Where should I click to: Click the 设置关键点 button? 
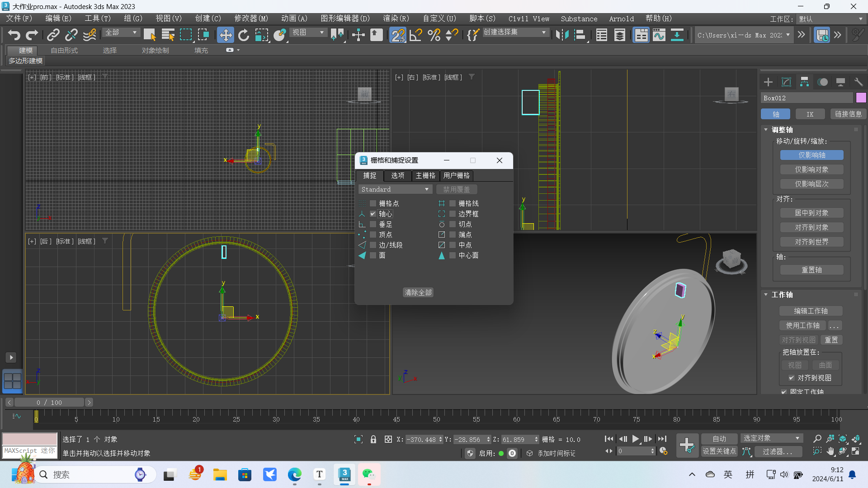pos(719,451)
